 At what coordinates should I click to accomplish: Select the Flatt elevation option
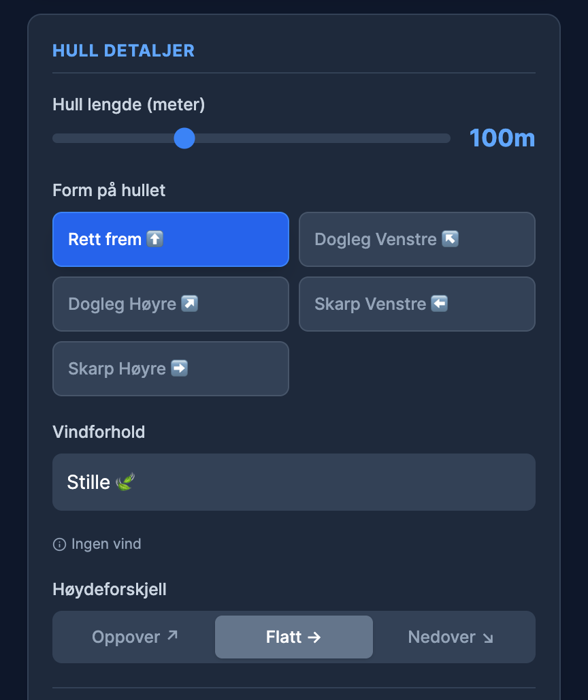tap(293, 637)
